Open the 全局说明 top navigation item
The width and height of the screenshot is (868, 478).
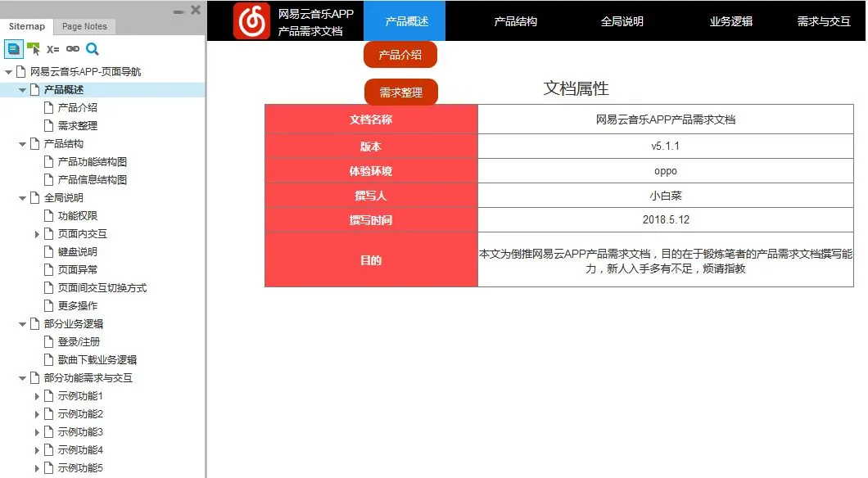(622, 21)
